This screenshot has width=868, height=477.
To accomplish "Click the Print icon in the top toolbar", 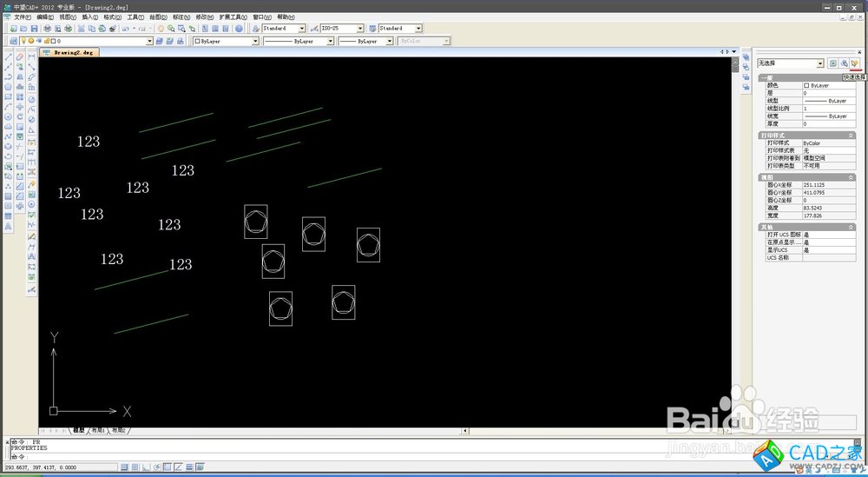I will coord(46,29).
